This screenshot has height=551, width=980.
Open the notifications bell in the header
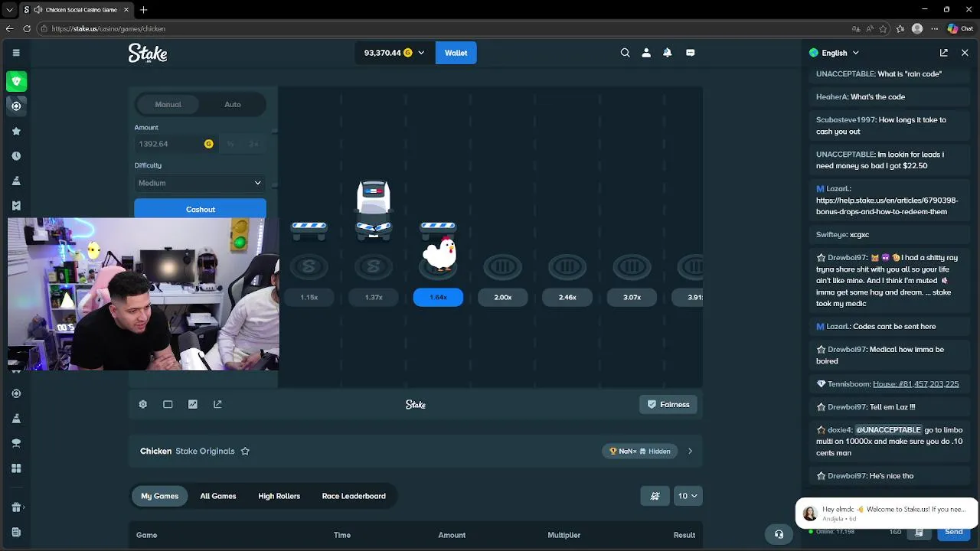[668, 53]
